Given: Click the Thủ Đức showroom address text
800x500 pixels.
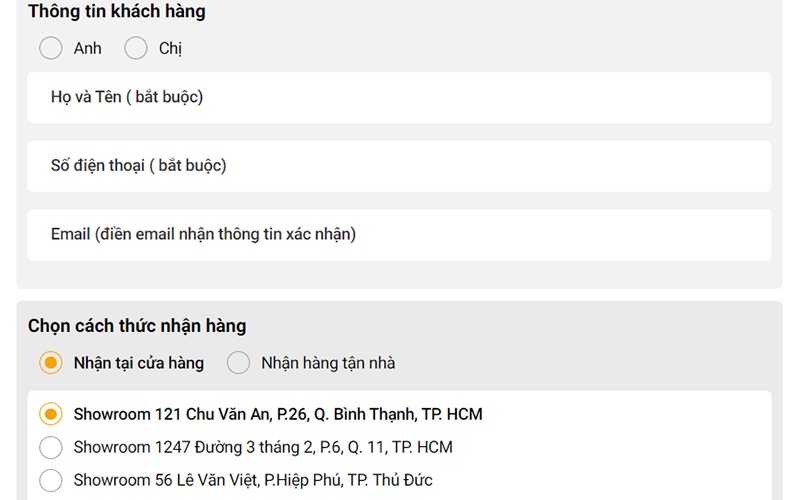Looking at the screenshot, I should [x=253, y=480].
